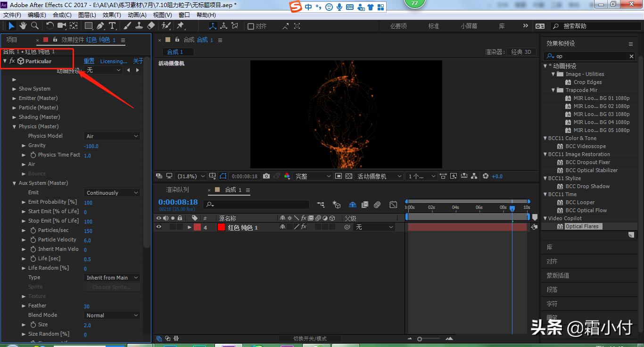This screenshot has width=644, height=347.
Task: Open the Physics Model dropdown
Action: pos(112,136)
